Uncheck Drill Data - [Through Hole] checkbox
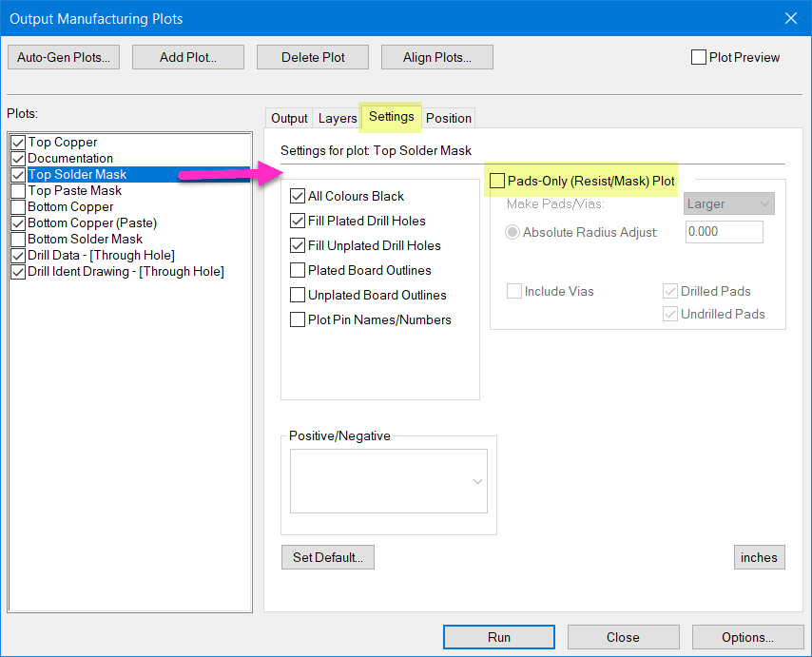Image resolution: width=812 pixels, height=657 pixels. tap(18, 255)
